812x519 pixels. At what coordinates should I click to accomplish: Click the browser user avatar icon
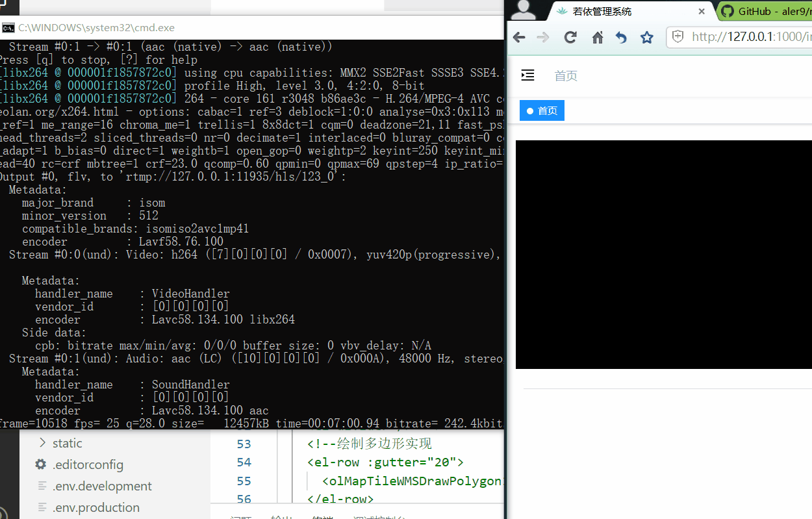coord(524,10)
